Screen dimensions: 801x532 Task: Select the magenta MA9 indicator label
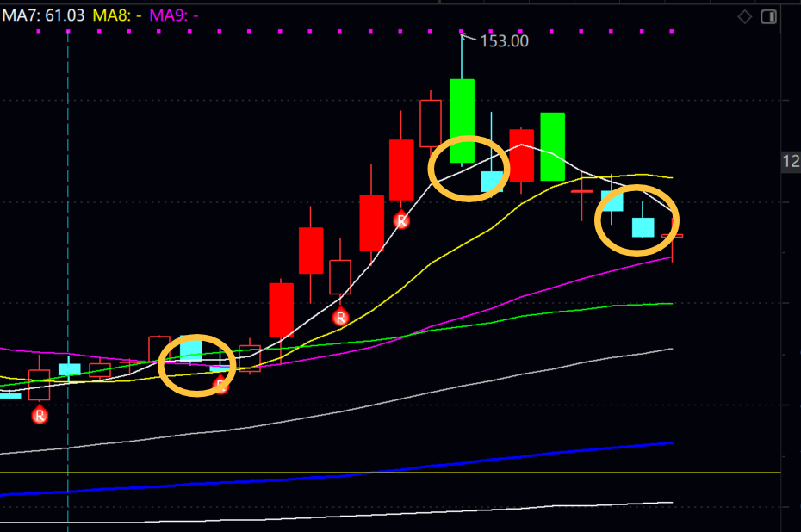coord(175,15)
